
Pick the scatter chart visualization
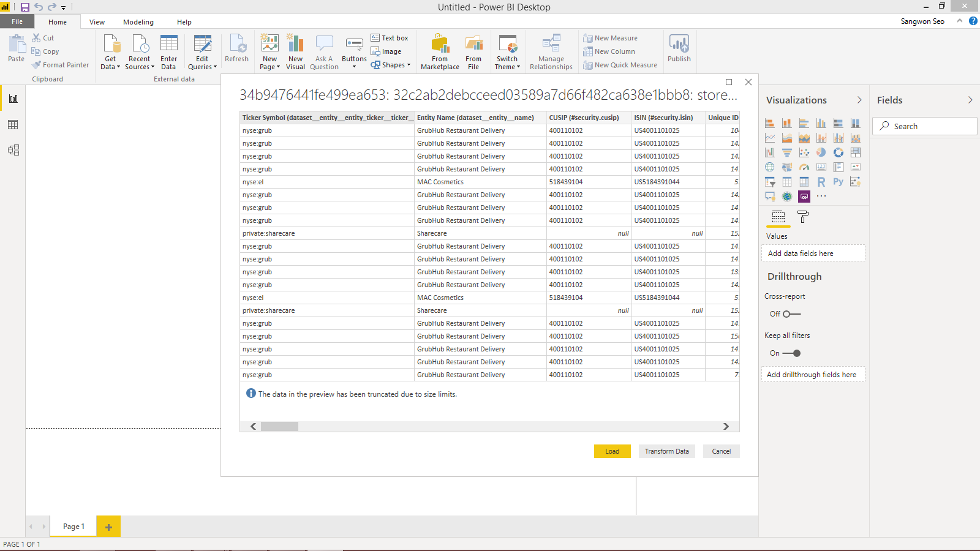[x=804, y=152]
